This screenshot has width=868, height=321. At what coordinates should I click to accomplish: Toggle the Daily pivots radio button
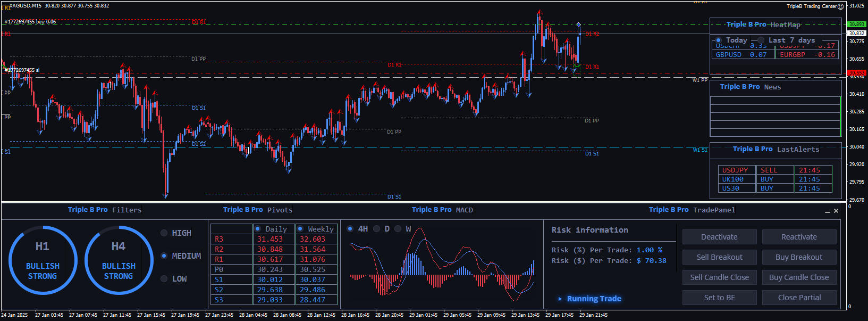click(258, 229)
